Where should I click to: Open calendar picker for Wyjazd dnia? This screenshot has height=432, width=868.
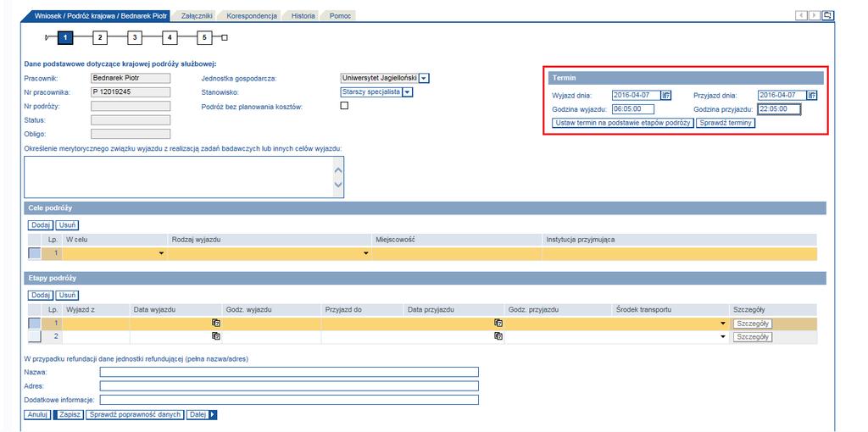[666, 95]
